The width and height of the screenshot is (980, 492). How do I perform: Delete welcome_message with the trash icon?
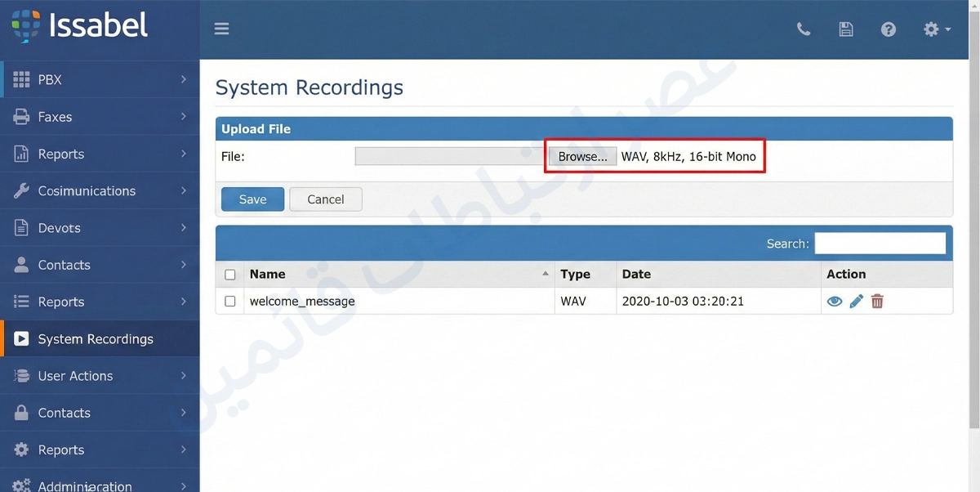pos(877,301)
